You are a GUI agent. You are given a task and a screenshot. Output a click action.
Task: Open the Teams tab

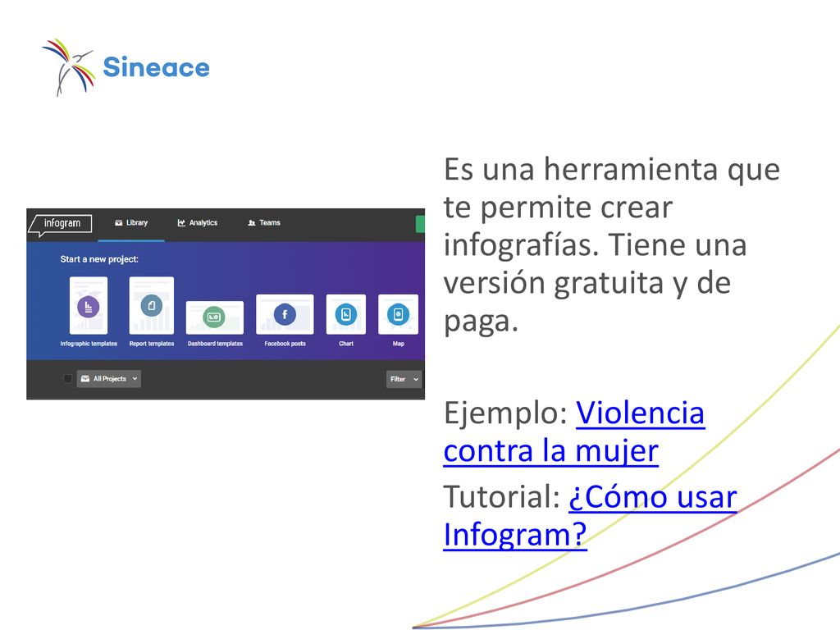[x=264, y=223]
